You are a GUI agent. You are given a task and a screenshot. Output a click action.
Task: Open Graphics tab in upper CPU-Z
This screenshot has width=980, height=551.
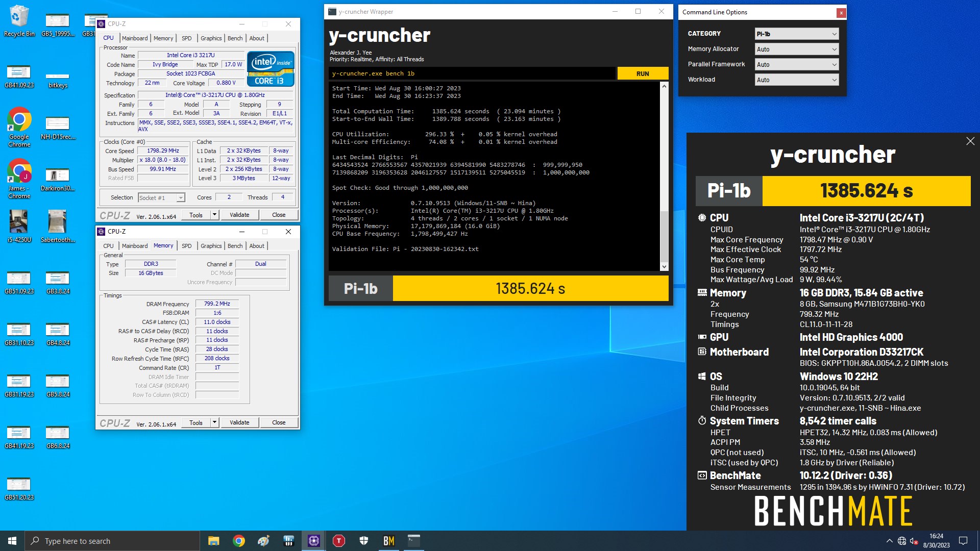coord(211,38)
